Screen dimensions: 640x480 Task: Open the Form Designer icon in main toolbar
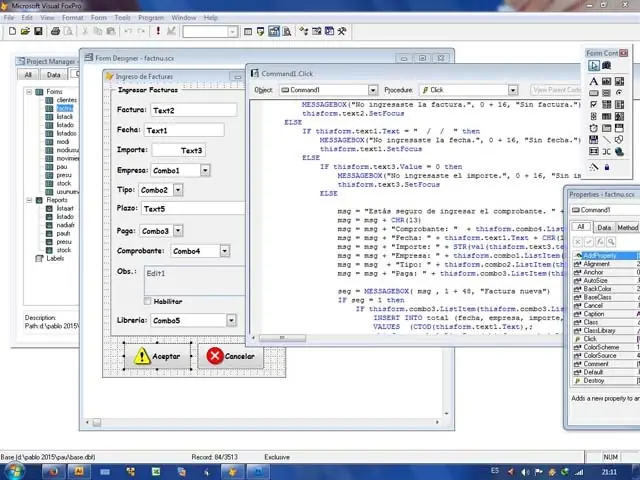pos(274,31)
